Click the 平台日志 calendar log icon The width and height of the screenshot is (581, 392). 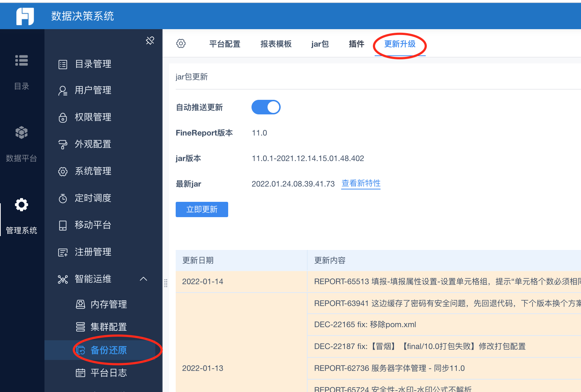pyautogui.click(x=80, y=373)
